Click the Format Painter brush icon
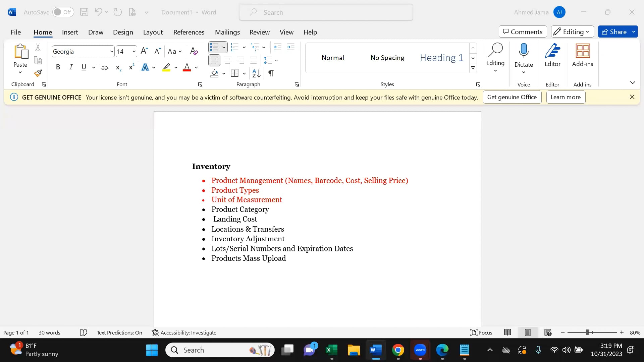 pyautogui.click(x=38, y=73)
